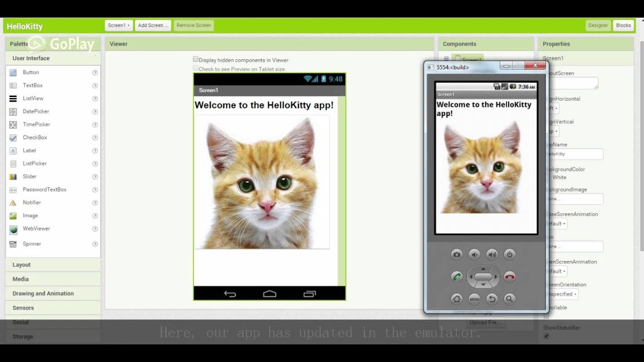Tap the emulator search magnifier button
The height and width of the screenshot is (362, 644).
coord(510,299)
